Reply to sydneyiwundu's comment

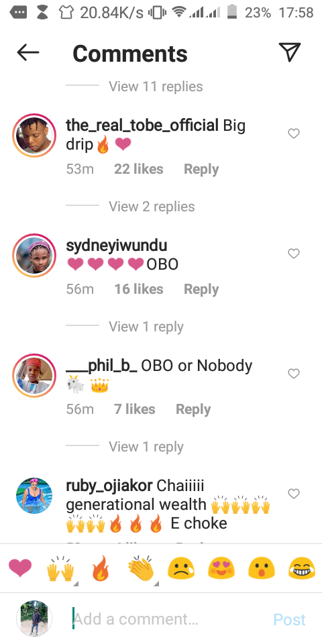coord(201,289)
